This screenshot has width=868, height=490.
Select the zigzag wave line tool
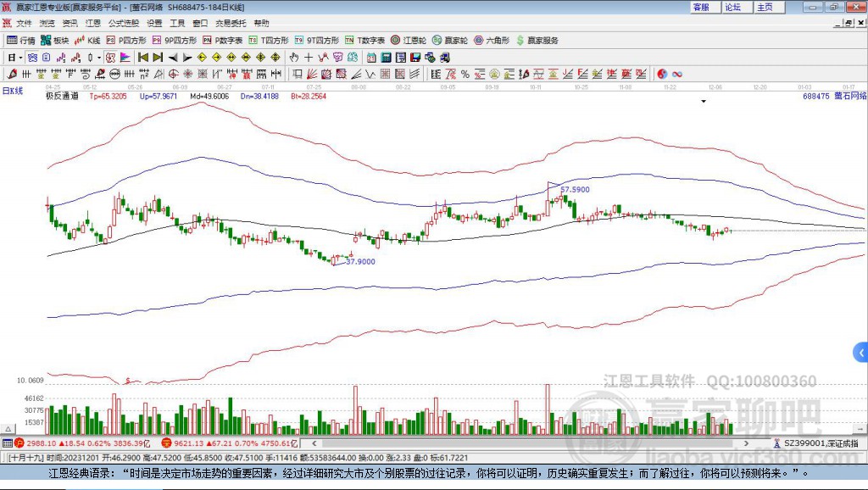pyautogui.click(x=370, y=75)
